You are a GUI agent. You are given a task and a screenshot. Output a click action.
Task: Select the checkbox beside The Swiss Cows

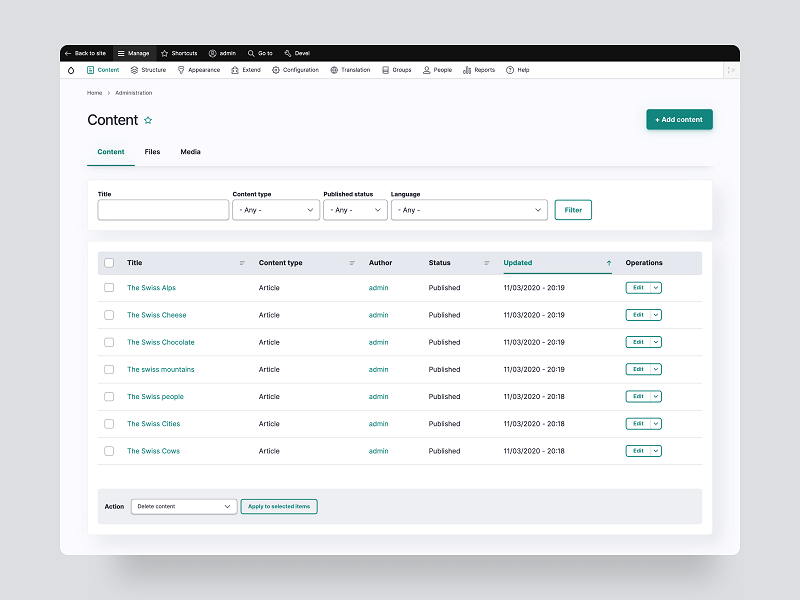click(x=109, y=450)
